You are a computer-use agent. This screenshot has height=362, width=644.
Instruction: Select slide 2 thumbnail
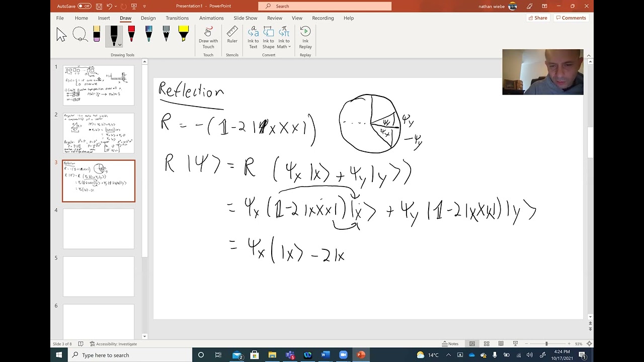click(99, 133)
